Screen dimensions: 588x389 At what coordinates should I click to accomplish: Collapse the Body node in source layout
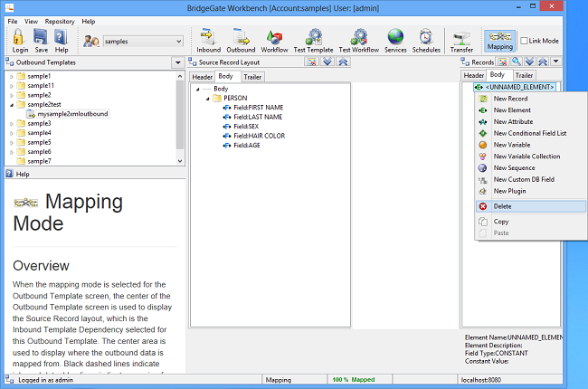(197, 90)
